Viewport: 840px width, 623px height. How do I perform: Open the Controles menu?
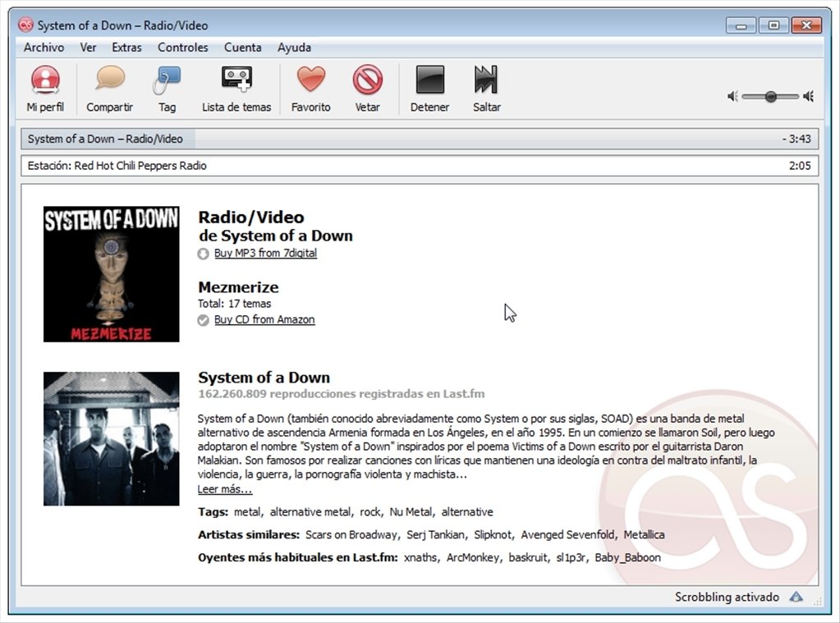182,48
